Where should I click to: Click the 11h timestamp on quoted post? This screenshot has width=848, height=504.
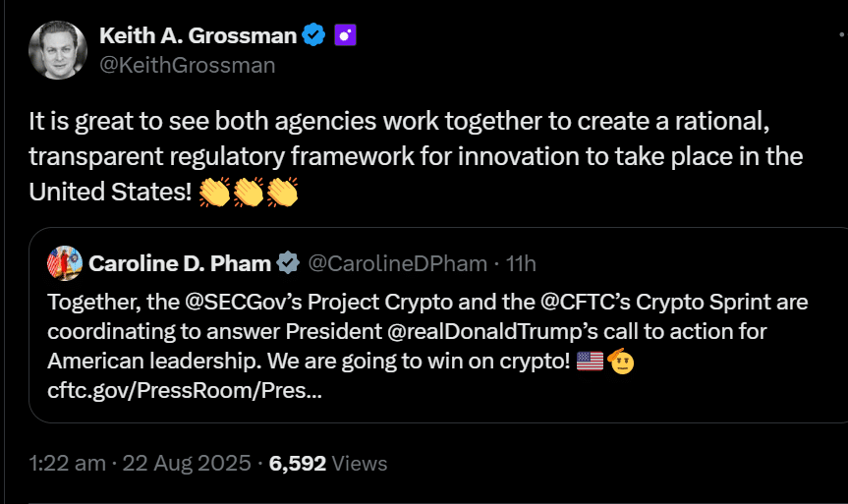(520, 263)
